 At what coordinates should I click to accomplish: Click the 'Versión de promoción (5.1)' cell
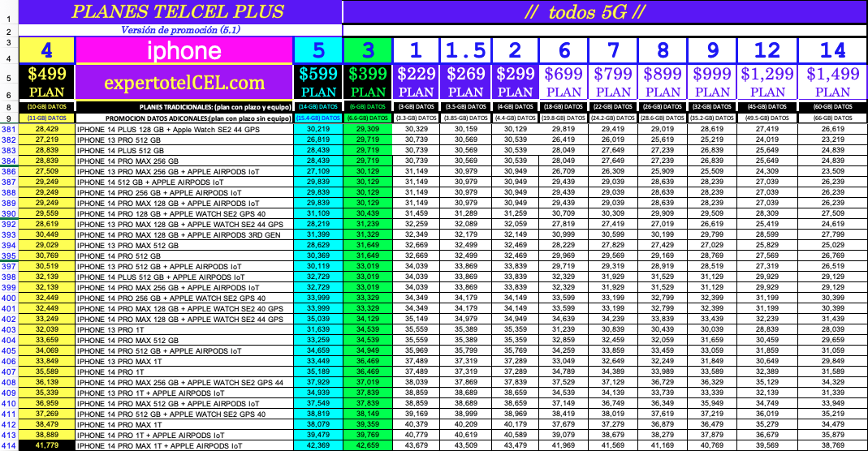pos(180,30)
